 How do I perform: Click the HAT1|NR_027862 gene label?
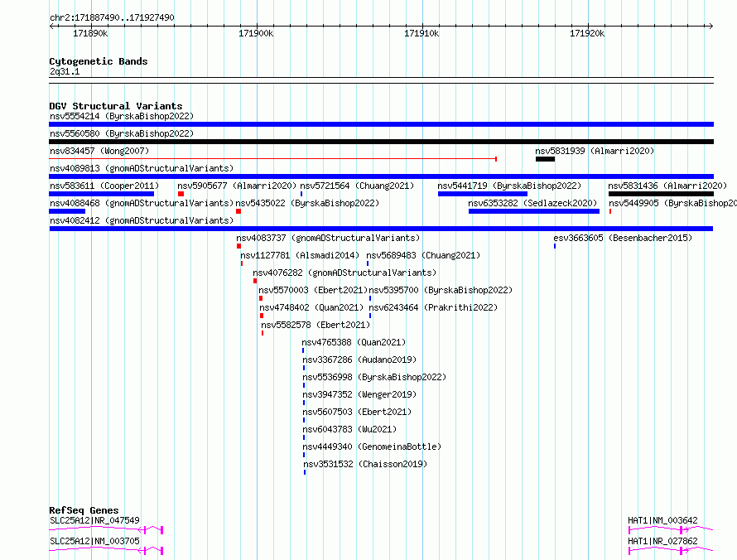662,541
